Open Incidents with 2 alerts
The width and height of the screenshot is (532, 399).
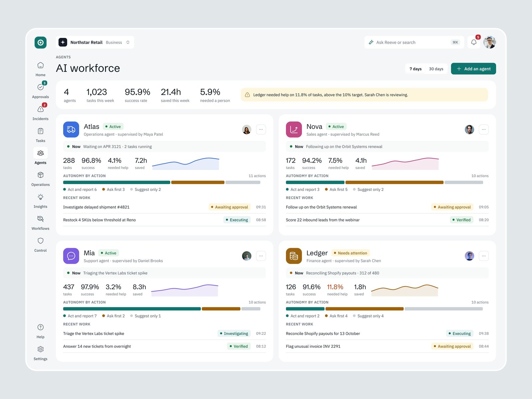tap(41, 112)
